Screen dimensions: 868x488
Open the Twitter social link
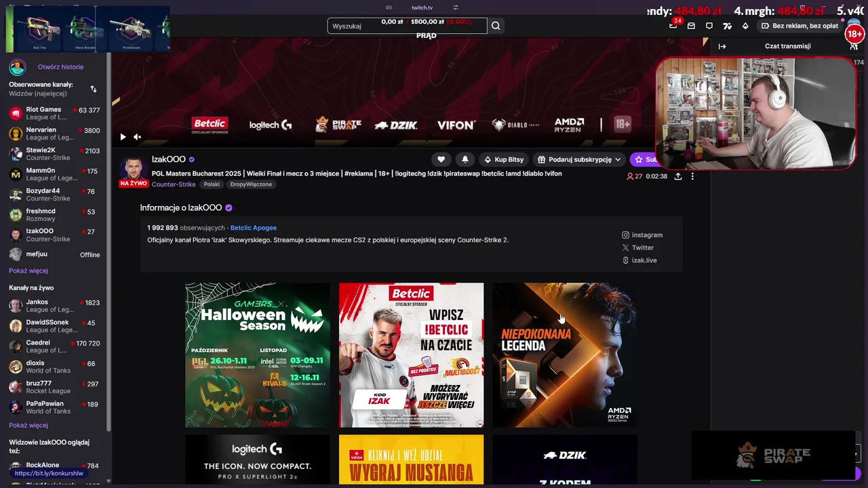(x=637, y=247)
